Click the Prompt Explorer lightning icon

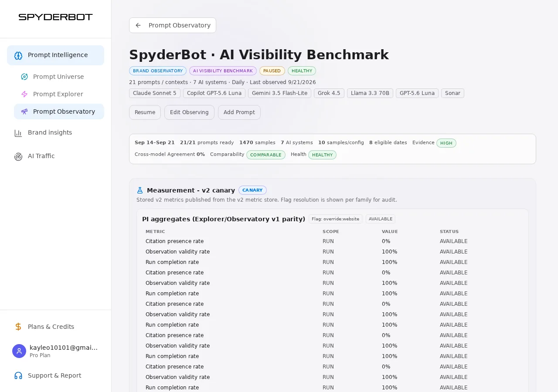point(24,94)
